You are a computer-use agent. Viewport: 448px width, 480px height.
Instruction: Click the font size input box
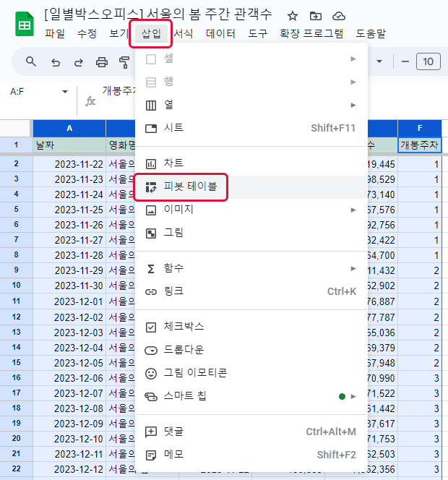click(428, 62)
